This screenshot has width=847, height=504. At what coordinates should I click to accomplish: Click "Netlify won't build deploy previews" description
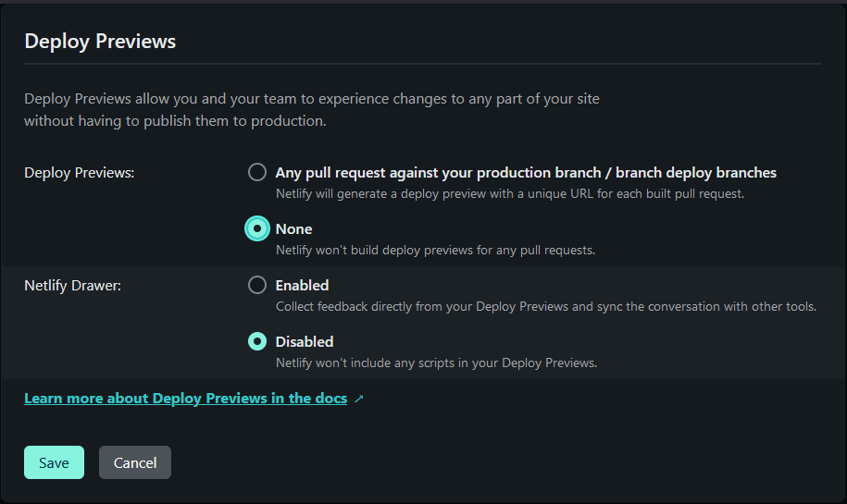[435, 251]
